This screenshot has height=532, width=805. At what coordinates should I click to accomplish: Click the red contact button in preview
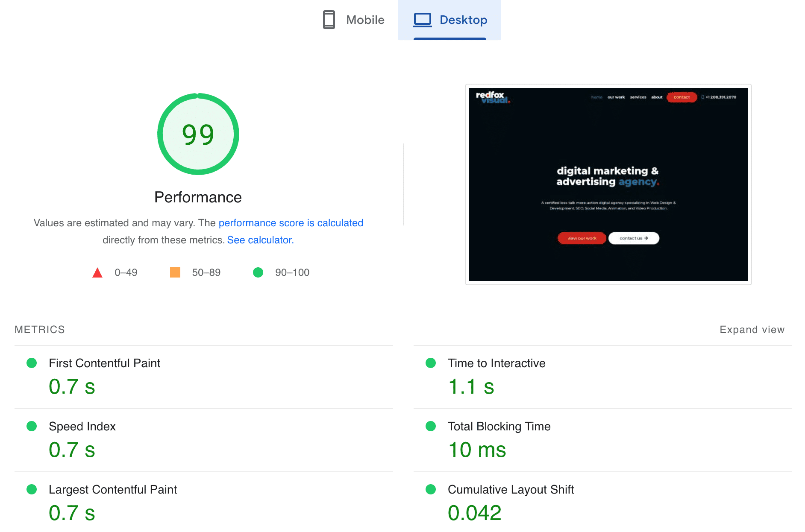point(682,97)
